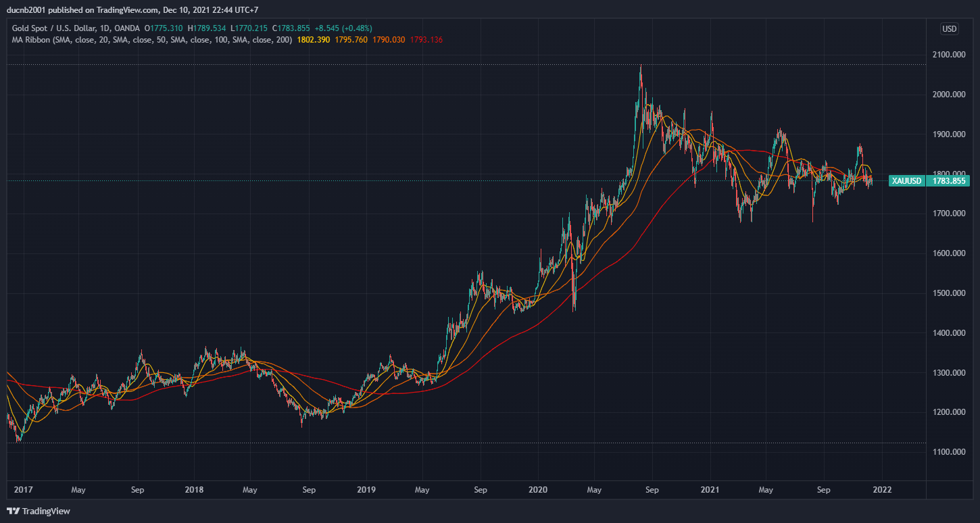Click the 2020 label on time axis
Image resolution: width=980 pixels, height=523 pixels.
coord(538,489)
